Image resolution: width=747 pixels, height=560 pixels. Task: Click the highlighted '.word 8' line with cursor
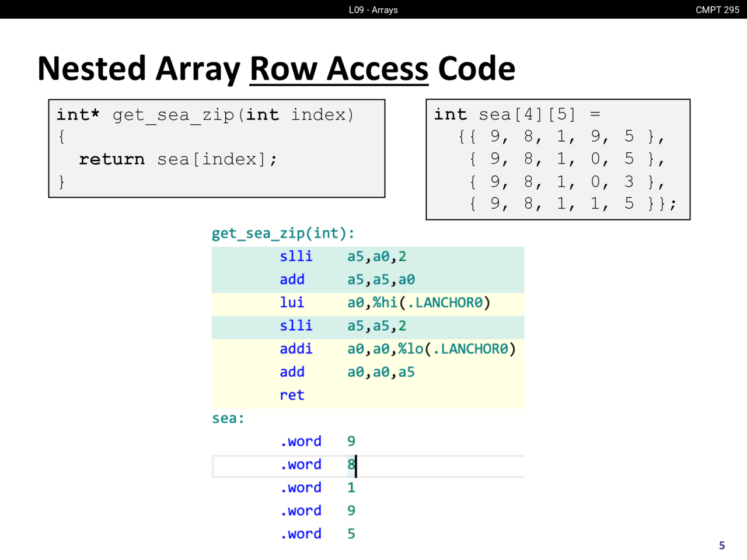318,465
